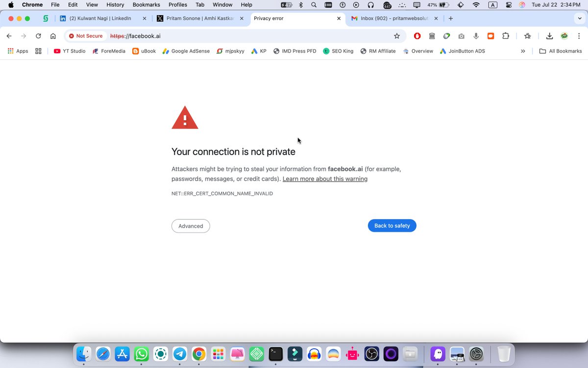
Task: Open the red Opera-style extension icon
Action: click(x=417, y=36)
